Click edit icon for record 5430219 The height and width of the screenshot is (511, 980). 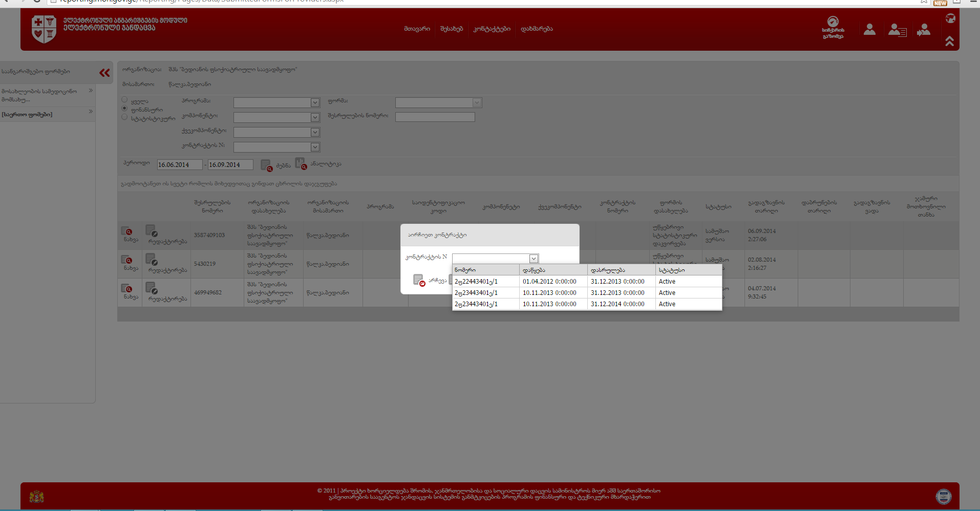point(151,260)
